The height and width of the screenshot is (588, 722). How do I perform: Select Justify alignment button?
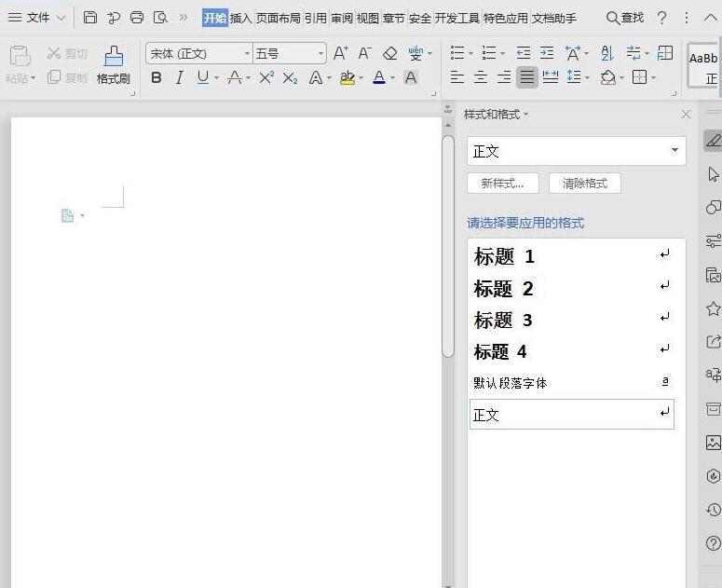[526, 77]
